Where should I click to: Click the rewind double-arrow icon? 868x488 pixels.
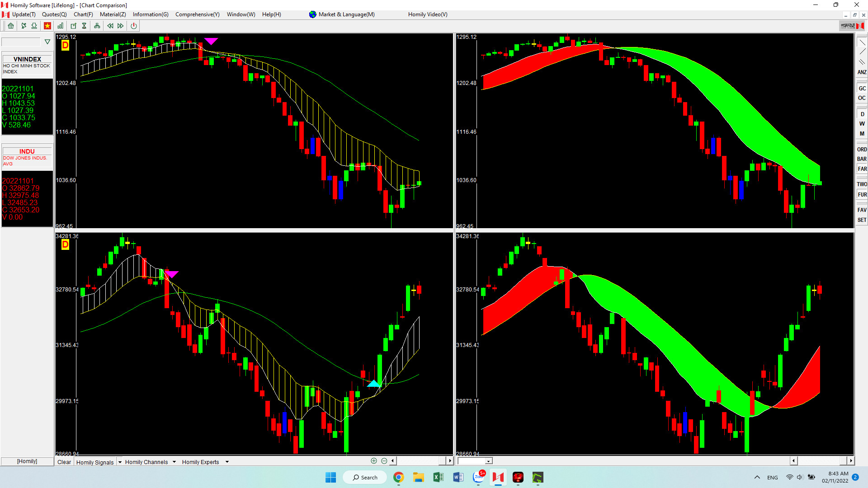110,26
